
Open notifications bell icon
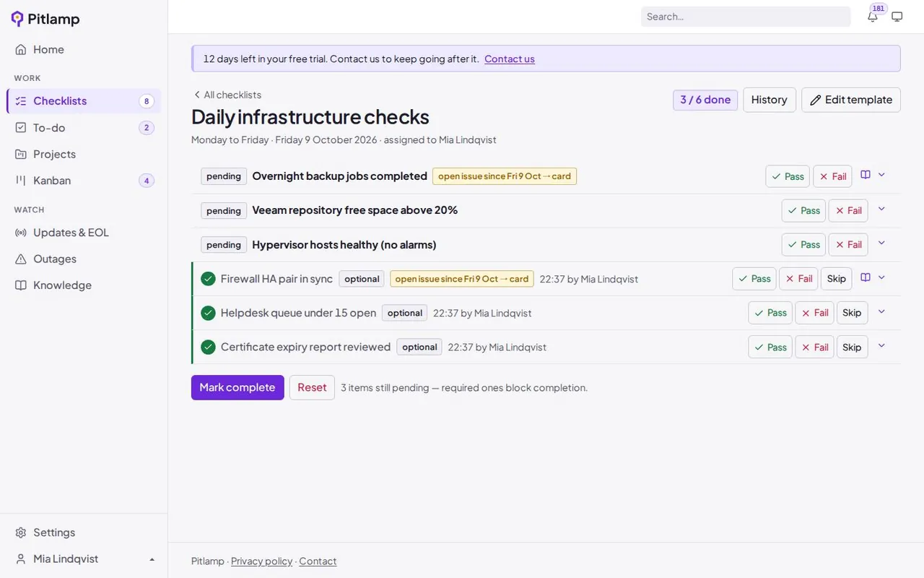[873, 17]
